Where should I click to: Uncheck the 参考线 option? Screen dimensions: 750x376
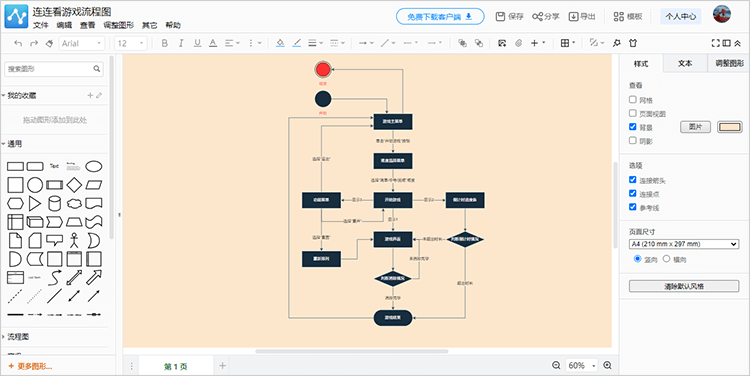coord(632,207)
